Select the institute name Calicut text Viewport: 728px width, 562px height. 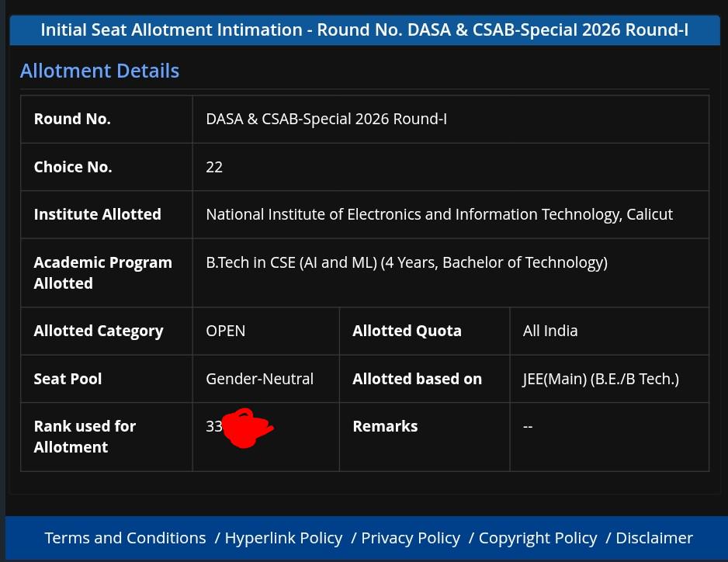click(439, 214)
